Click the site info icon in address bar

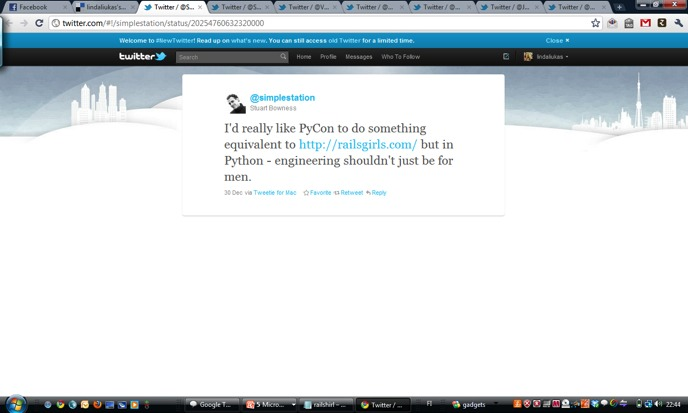[x=56, y=23]
